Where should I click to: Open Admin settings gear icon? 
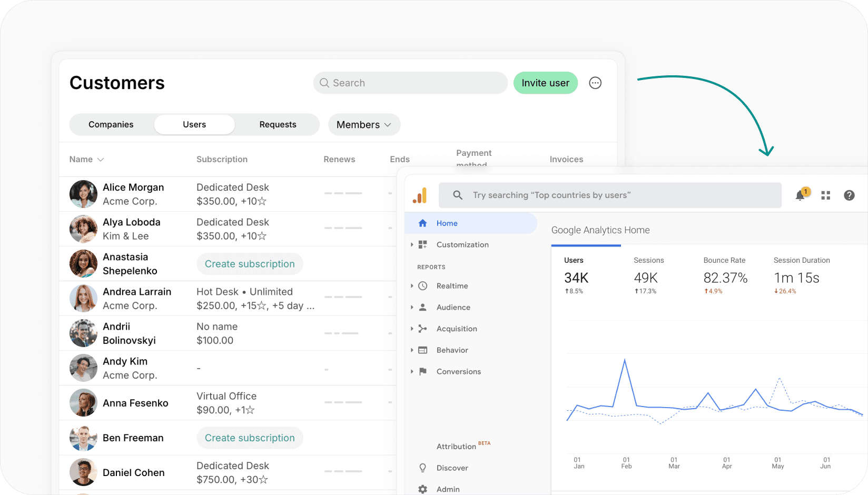(x=422, y=489)
